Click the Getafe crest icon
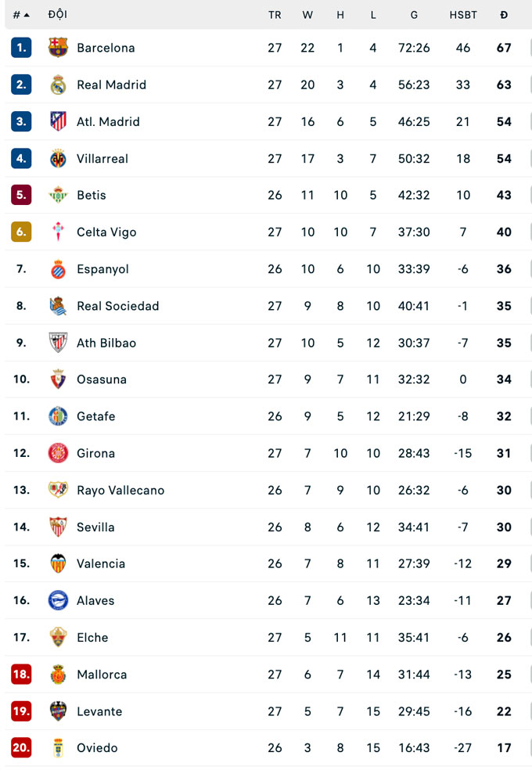 pyautogui.click(x=58, y=416)
